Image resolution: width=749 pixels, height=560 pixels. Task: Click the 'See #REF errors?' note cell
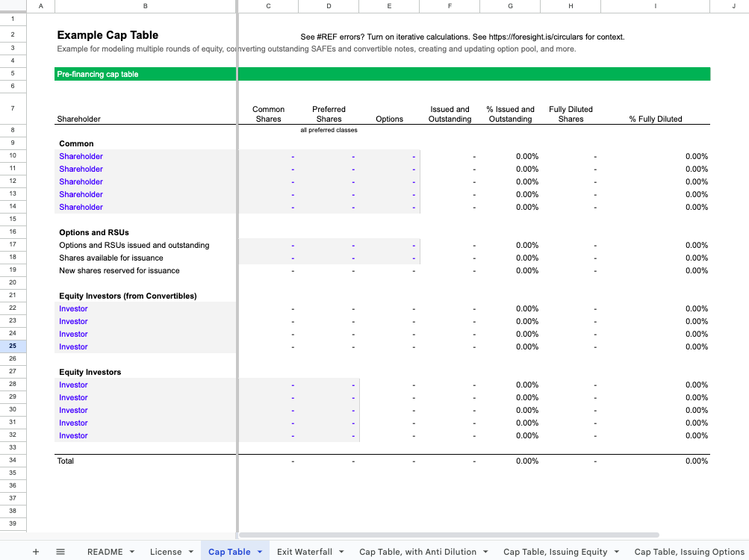pos(462,37)
